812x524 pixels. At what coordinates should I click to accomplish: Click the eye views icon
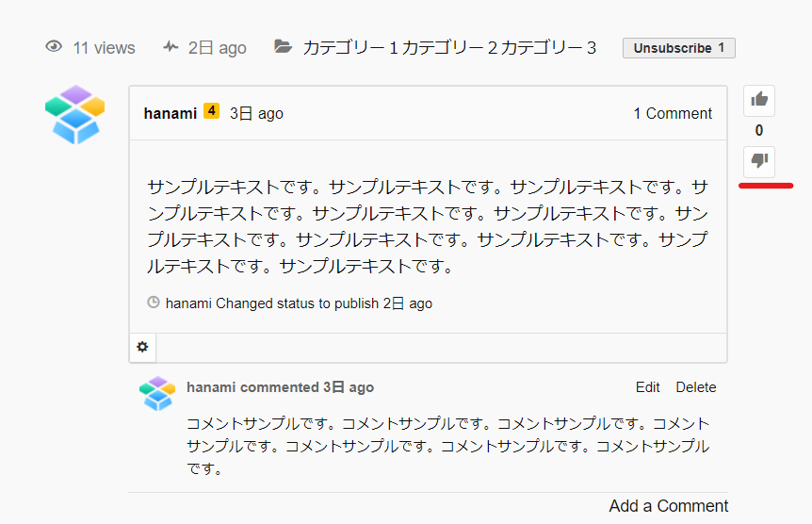(54, 47)
